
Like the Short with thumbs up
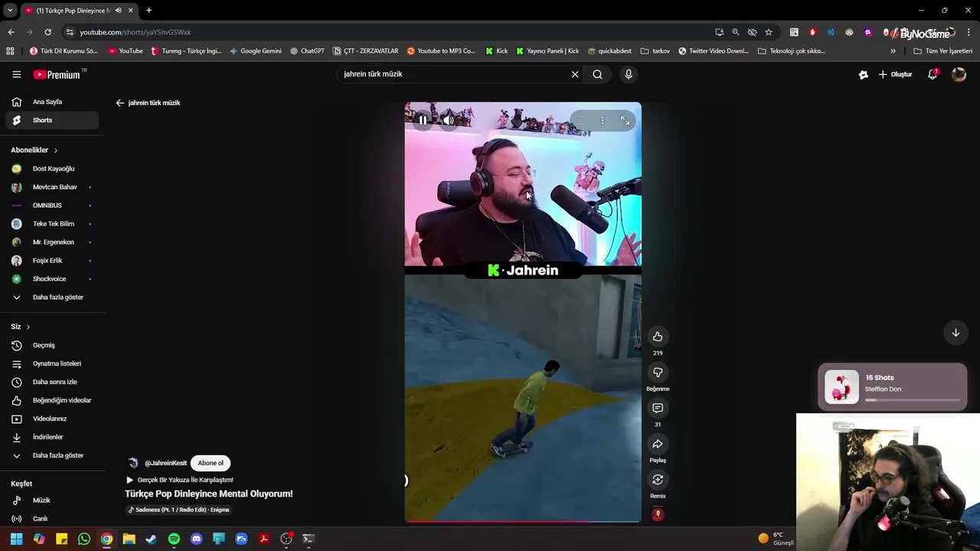click(658, 337)
